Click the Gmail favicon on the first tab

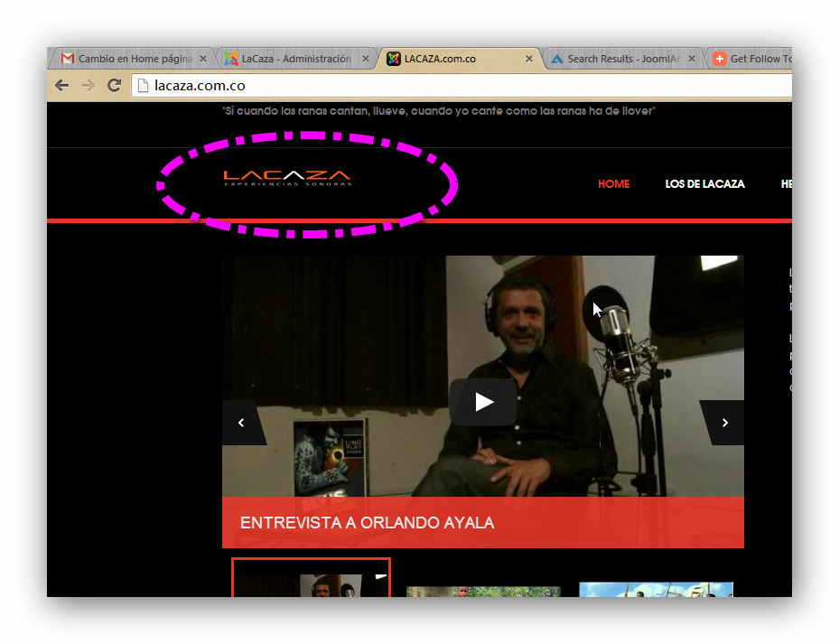[x=68, y=59]
